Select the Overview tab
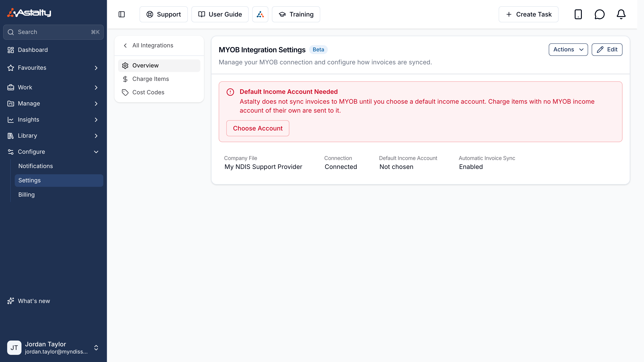The image size is (644, 362). (x=159, y=65)
